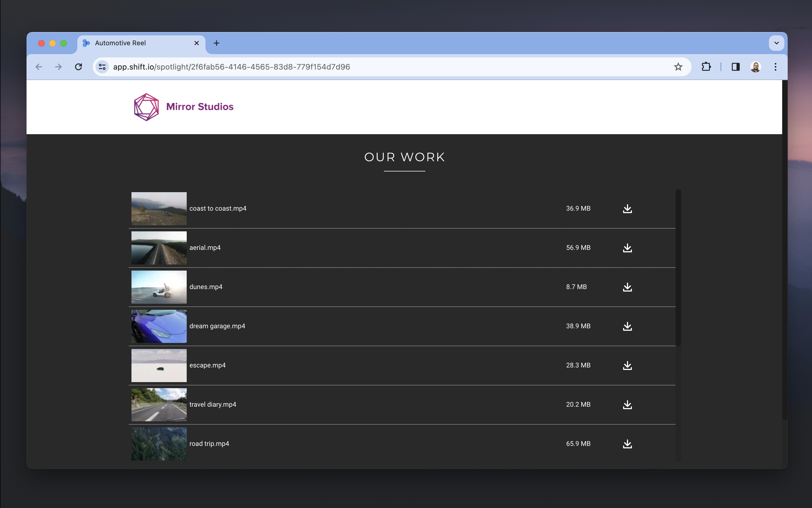Open dunes.mp4 thumbnail
The image size is (812, 508).
point(159,287)
